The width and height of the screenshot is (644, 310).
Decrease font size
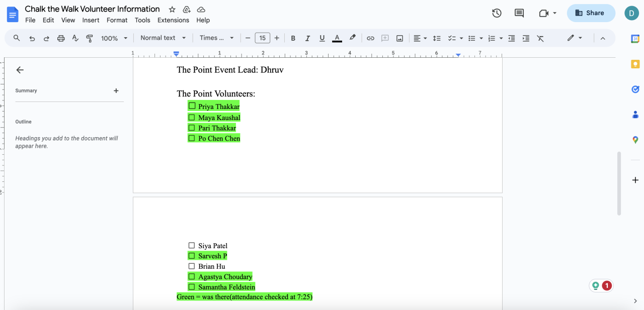point(248,38)
